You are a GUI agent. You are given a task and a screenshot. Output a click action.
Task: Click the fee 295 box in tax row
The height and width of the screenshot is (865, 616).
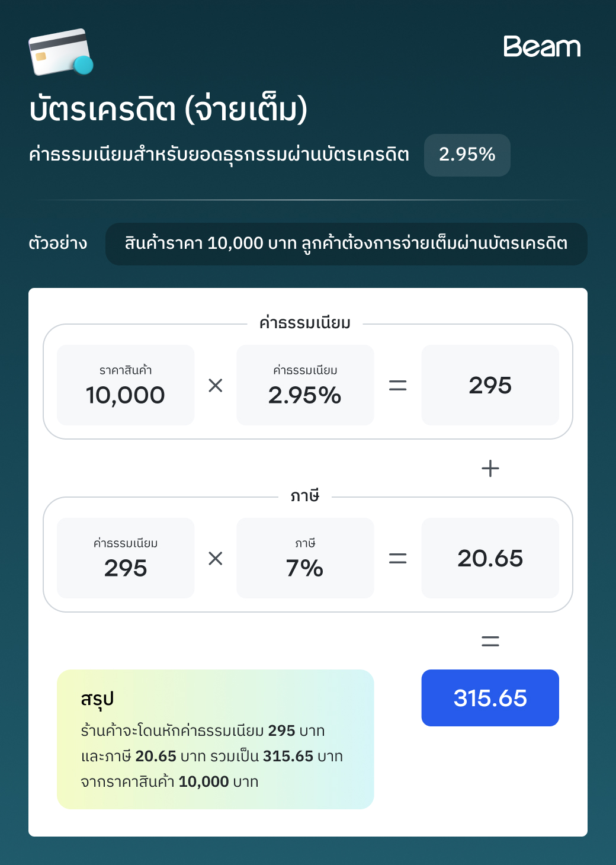(x=126, y=558)
